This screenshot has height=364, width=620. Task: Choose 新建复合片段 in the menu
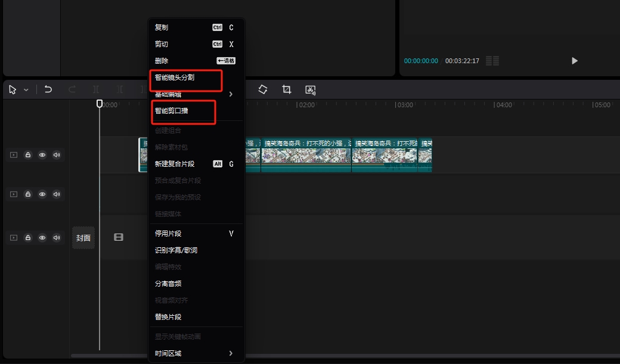click(196, 164)
